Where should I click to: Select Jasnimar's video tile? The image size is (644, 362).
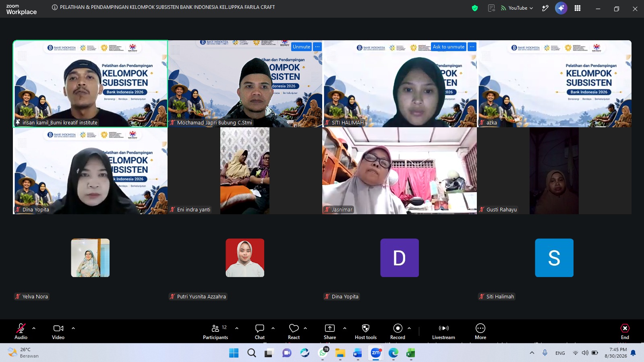coord(400,171)
